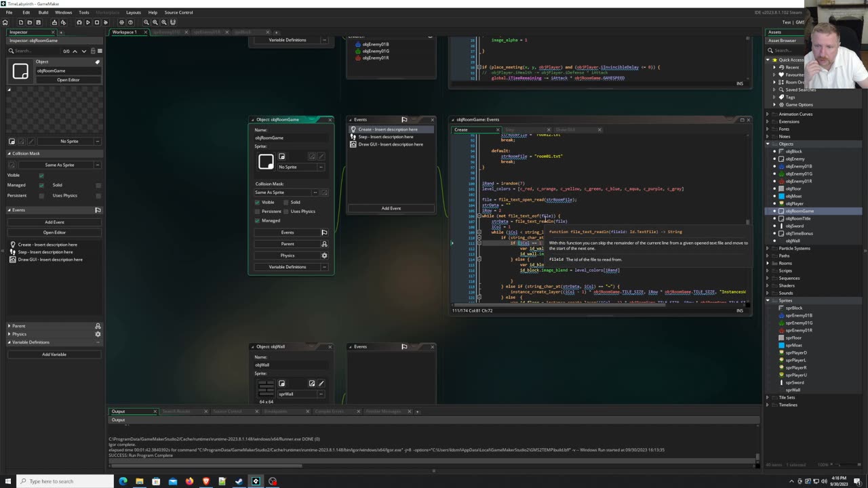Click the Zoom Out magnifier toolbar icon
868x488 pixels.
click(x=146, y=22)
